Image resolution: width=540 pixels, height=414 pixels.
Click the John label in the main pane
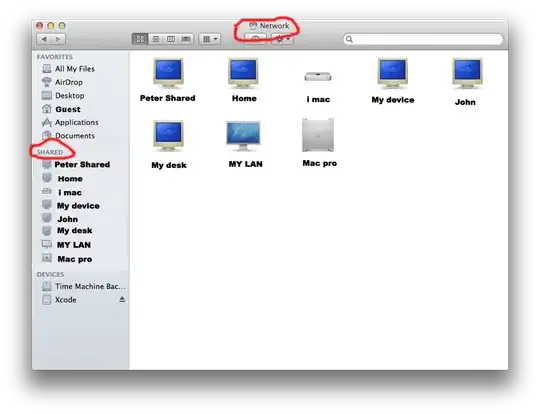pos(465,102)
